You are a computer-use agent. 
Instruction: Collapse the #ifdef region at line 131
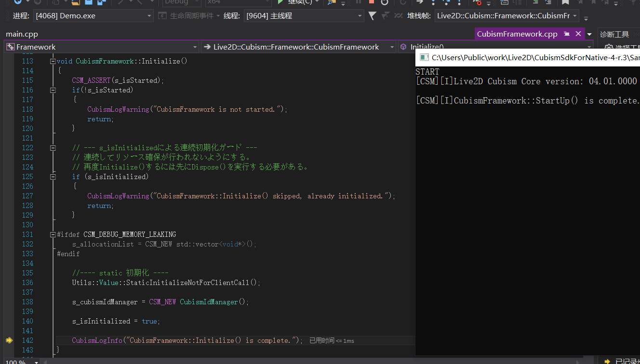(53, 234)
